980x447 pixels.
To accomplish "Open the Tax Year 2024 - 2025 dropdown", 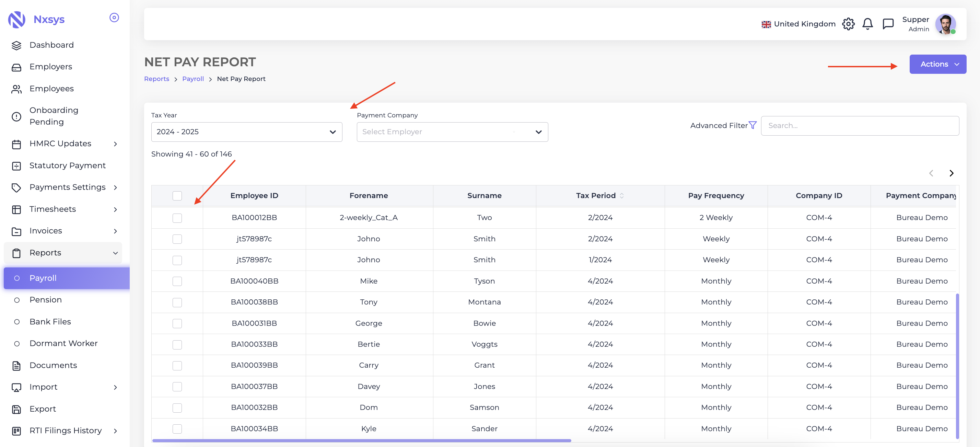I will [246, 132].
